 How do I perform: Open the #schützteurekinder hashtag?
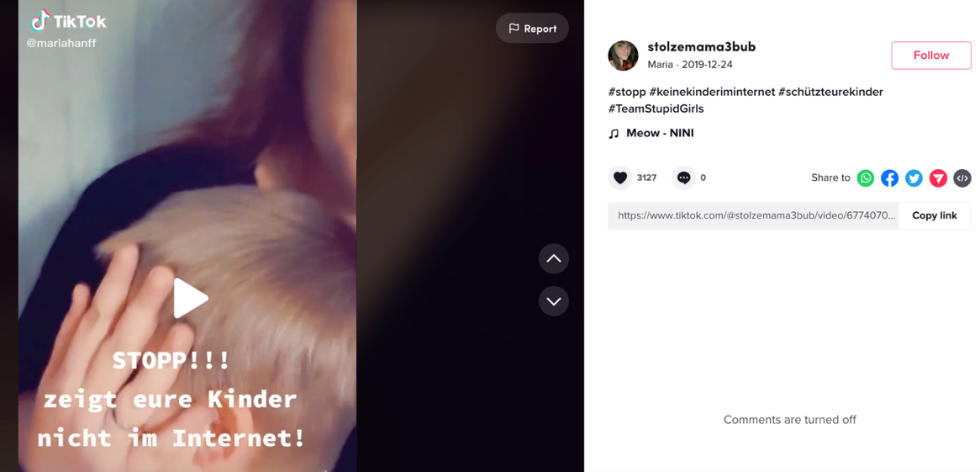(x=830, y=92)
